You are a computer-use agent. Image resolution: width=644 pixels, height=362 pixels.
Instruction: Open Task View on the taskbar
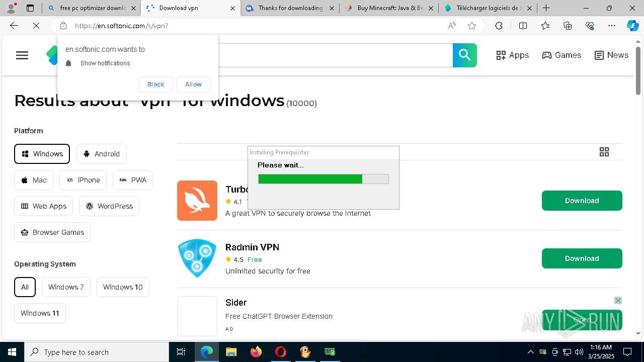pyautogui.click(x=181, y=352)
